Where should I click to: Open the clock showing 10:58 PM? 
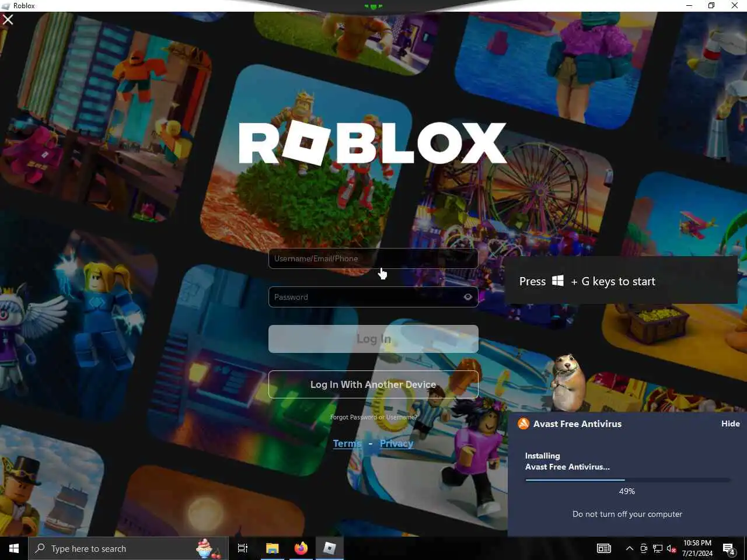(697, 548)
